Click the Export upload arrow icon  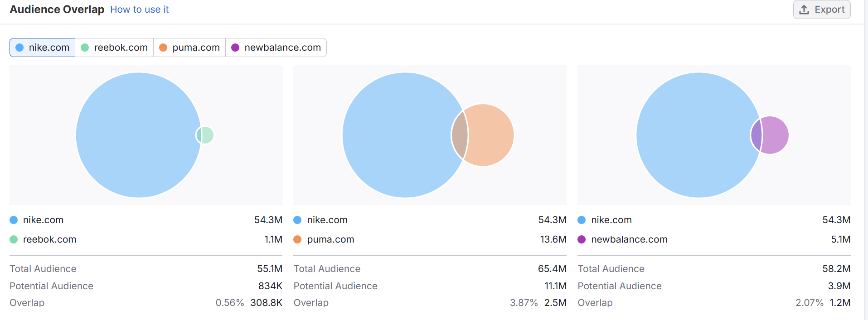click(x=804, y=10)
